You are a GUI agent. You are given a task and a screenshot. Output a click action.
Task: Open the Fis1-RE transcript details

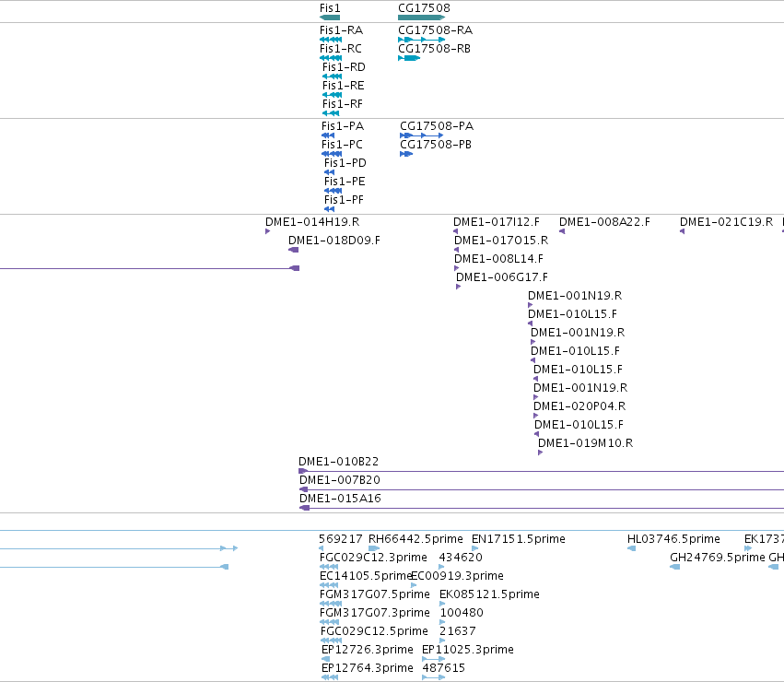332,95
